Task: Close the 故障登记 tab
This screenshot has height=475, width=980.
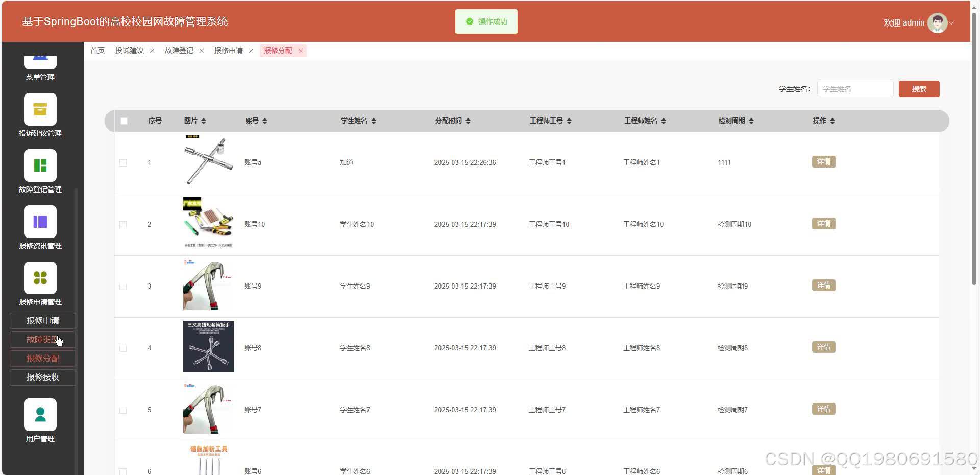Action: [x=202, y=51]
